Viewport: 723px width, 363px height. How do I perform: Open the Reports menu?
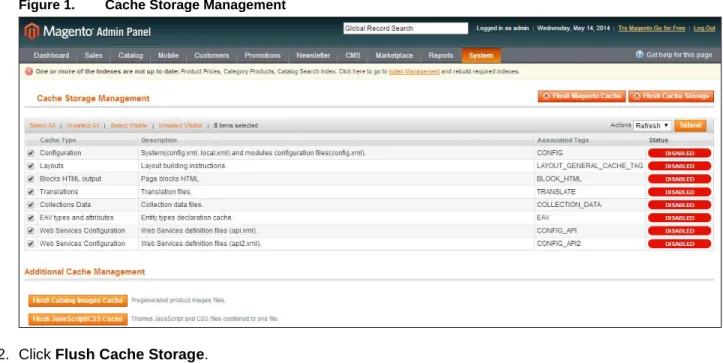click(441, 55)
